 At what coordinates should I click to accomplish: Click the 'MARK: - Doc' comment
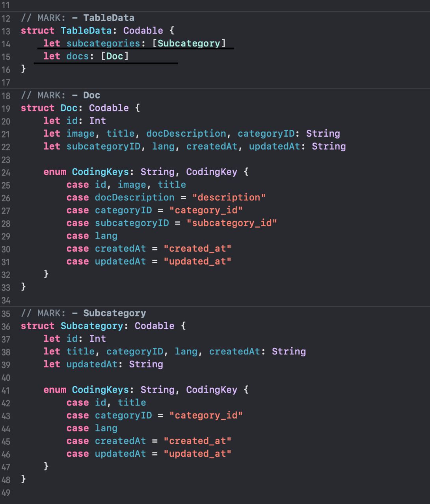coord(61,95)
